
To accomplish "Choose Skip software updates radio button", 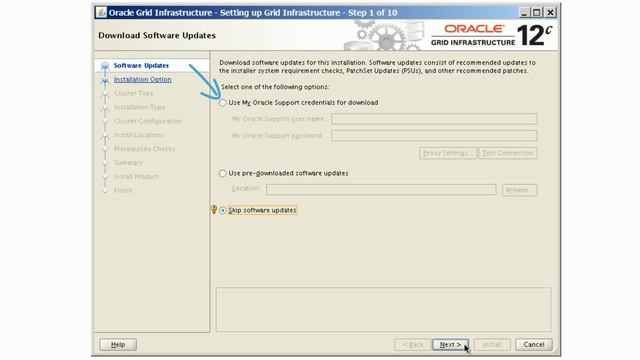I will [x=222, y=211].
